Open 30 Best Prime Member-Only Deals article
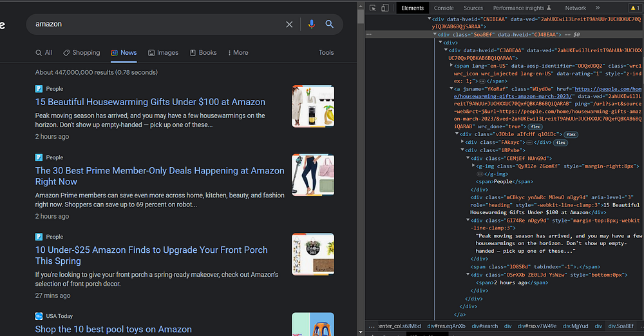 pos(160,176)
